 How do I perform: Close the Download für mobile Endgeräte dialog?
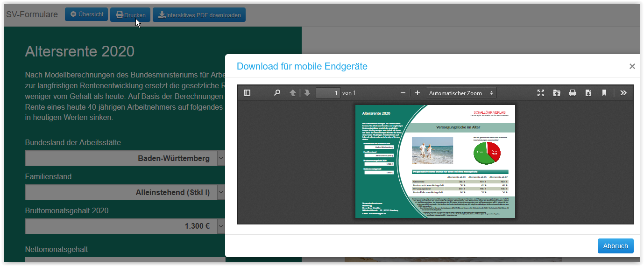[x=632, y=66]
